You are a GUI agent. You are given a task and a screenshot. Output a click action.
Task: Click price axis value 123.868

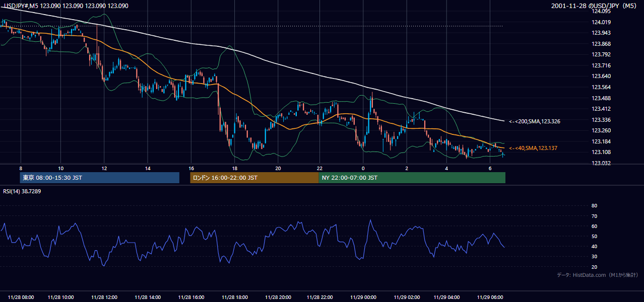[602, 44]
